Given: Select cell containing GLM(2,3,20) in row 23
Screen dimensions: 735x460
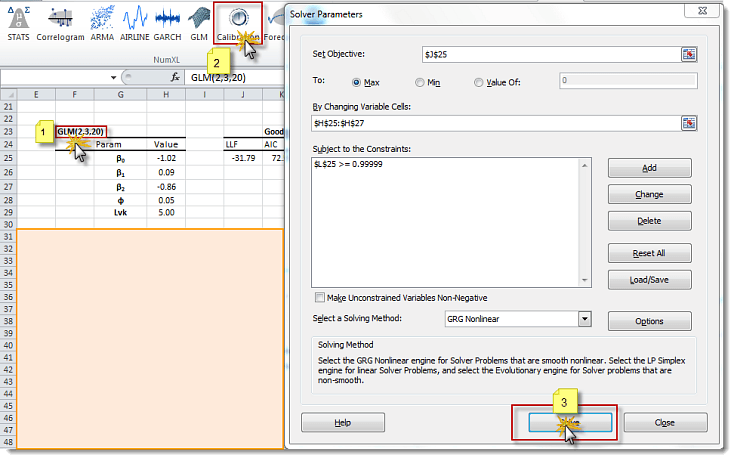Looking at the screenshot, I should click(x=81, y=132).
